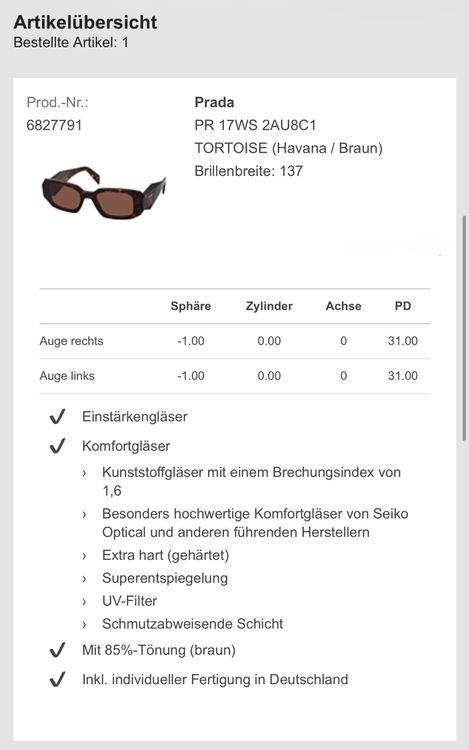Click the chevron before Extra hart

point(84,556)
